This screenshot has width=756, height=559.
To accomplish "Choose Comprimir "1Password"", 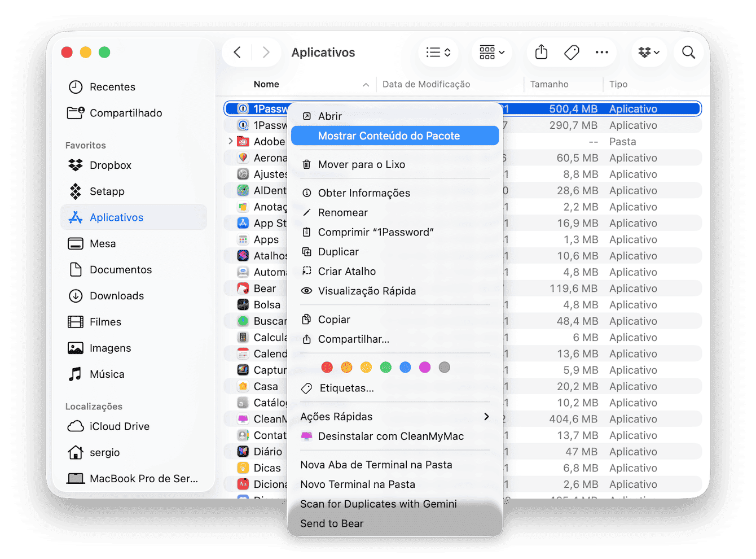I will (x=395, y=232).
